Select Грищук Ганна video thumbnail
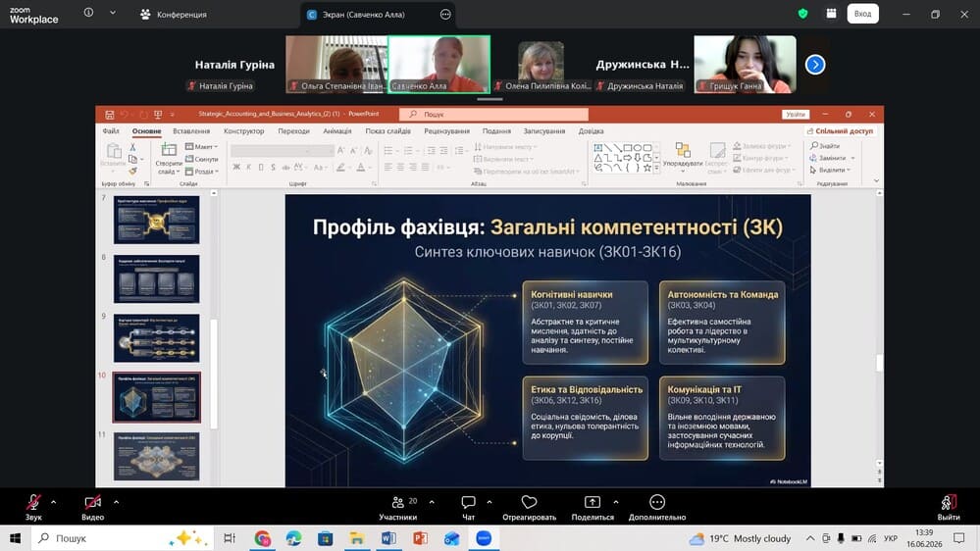This screenshot has width=980, height=551. [x=745, y=65]
